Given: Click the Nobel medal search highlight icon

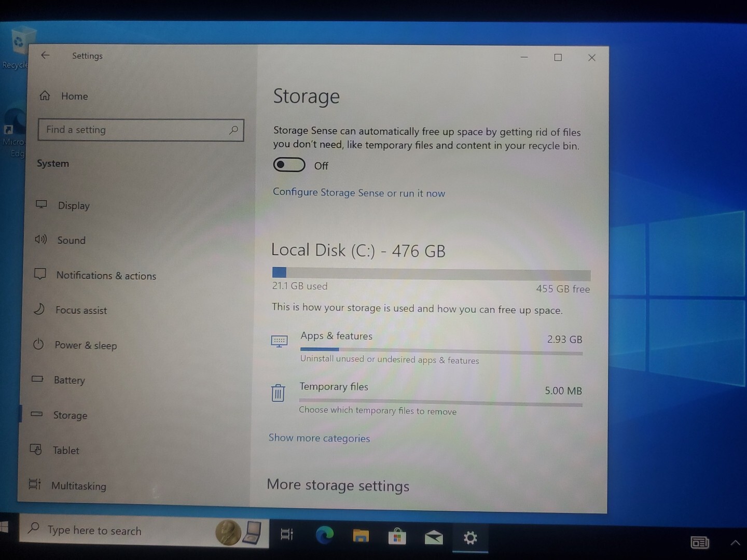Looking at the screenshot, I should point(228,533).
